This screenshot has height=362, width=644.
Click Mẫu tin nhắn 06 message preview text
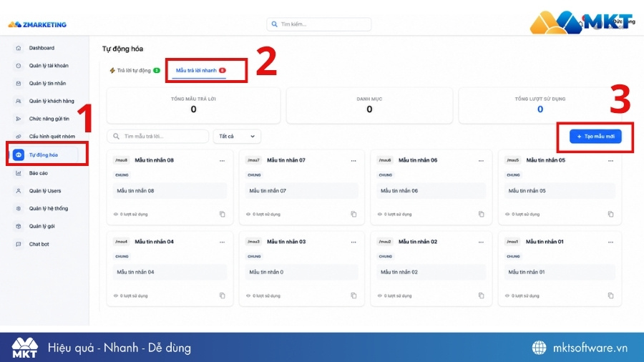pos(399,191)
